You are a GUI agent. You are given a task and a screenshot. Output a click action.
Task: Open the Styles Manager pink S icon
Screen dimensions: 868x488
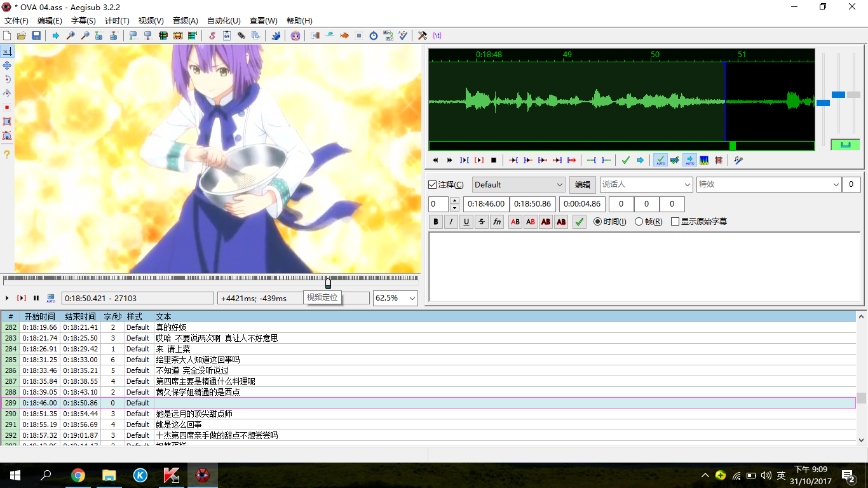212,36
